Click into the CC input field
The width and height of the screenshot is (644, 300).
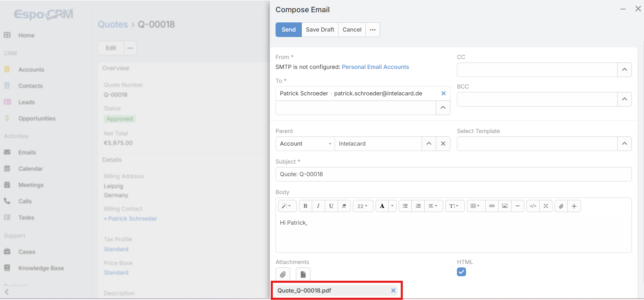click(537, 70)
